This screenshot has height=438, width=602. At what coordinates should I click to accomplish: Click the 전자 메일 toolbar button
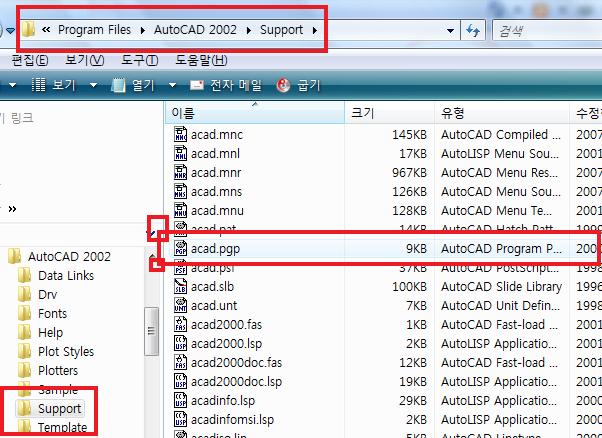pos(226,85)
